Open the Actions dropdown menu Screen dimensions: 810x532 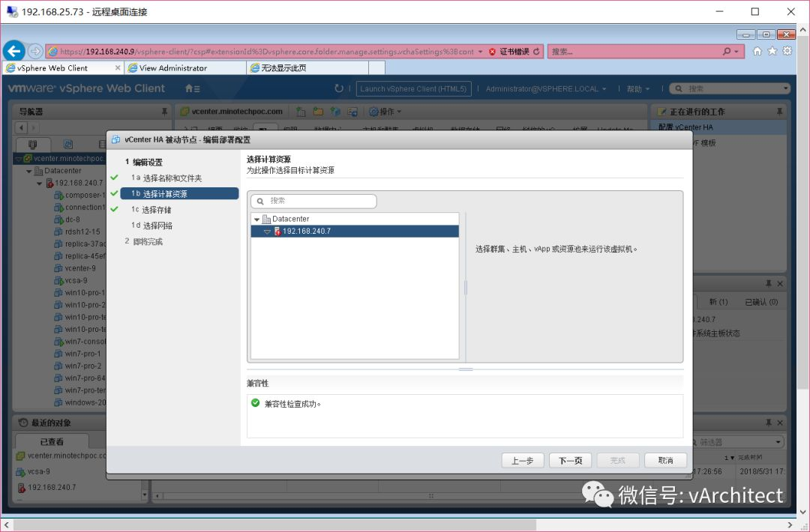pos(385,112)
